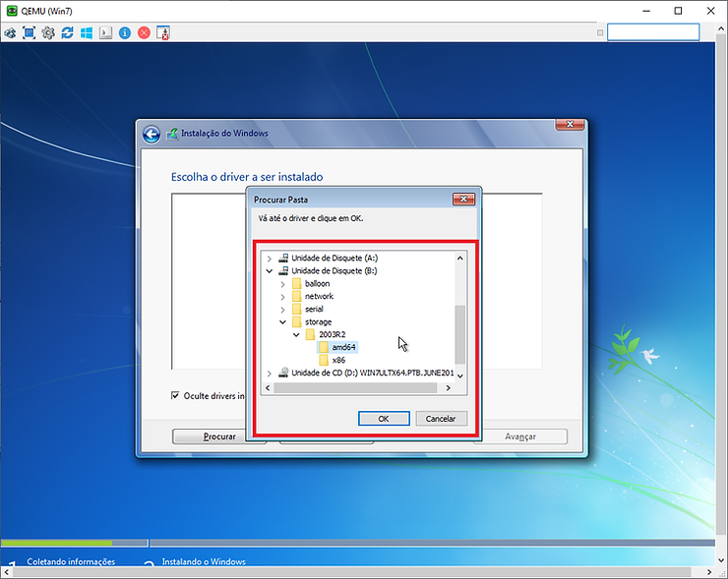Image resolution: width=728 pixels, height=579 pixels.
Task: Click the QEMU window scroll right arrow
Action: point(709,572)
